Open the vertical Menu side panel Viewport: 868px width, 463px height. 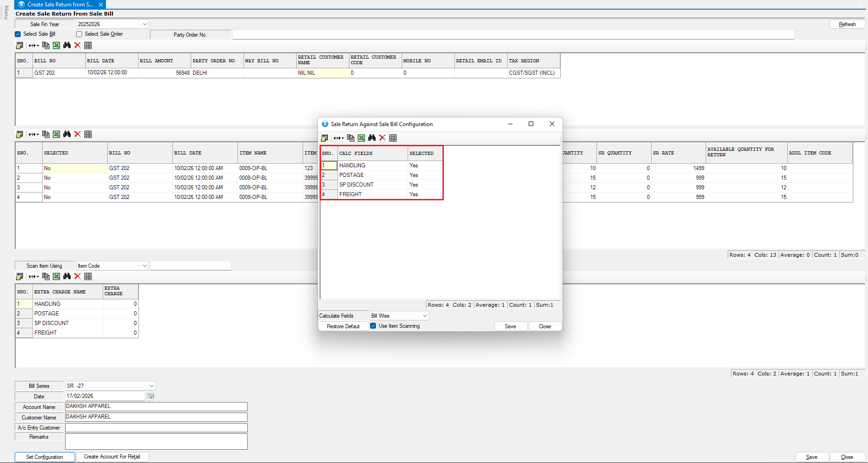(x=6, y=13)
